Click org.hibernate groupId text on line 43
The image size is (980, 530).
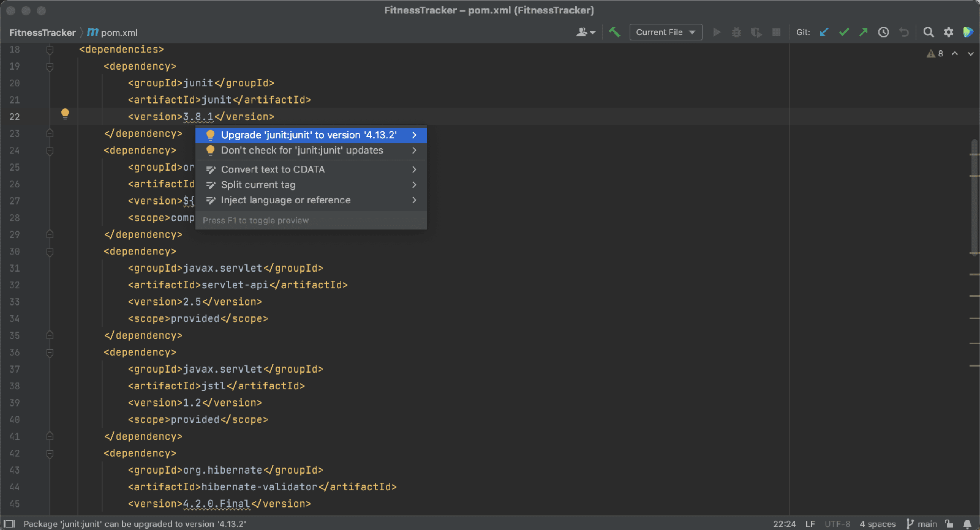click(x=223, y=471)
